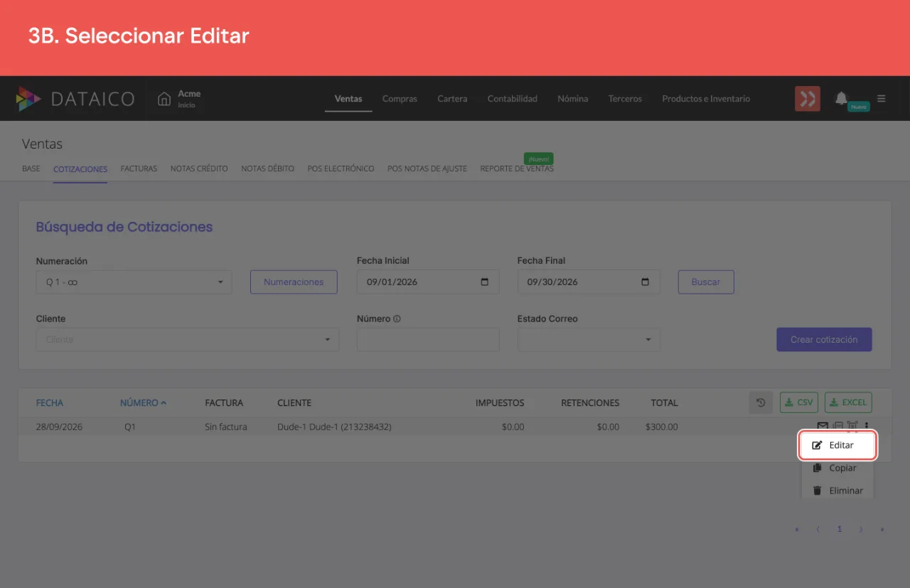This screenshot has height=588, width=910.
Task: Send quotation Q1 by email envelope icon
Action: click(823, 427)
